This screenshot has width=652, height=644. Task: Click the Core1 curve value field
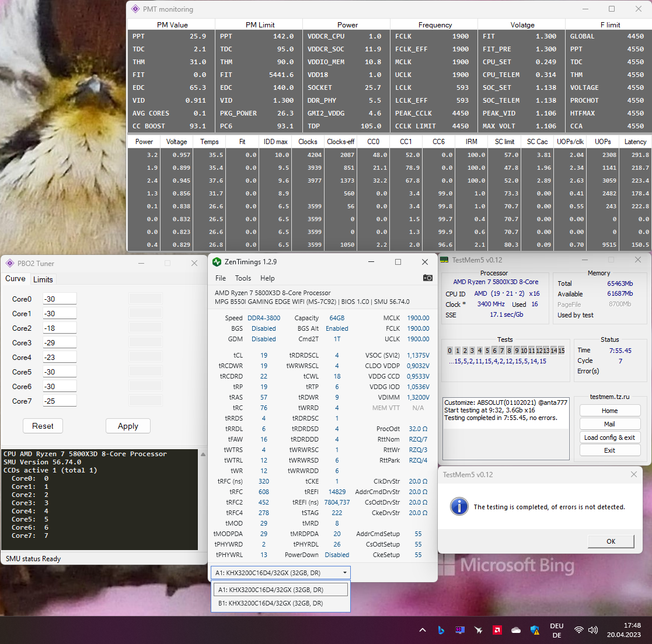point(60,313)
